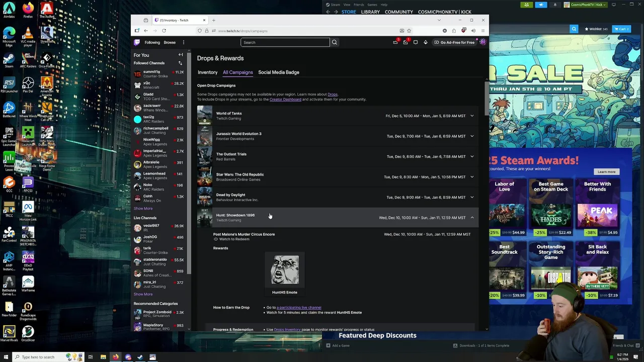Click HuntHS Emote reward thumbnail
The width and height of the screenshot is (644, 362).
coord(285,270)
